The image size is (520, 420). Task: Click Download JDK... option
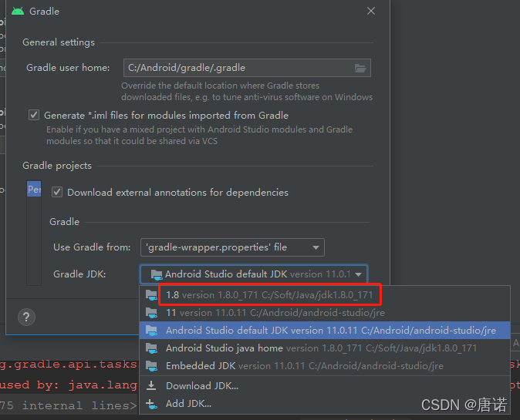pos(324,385)
